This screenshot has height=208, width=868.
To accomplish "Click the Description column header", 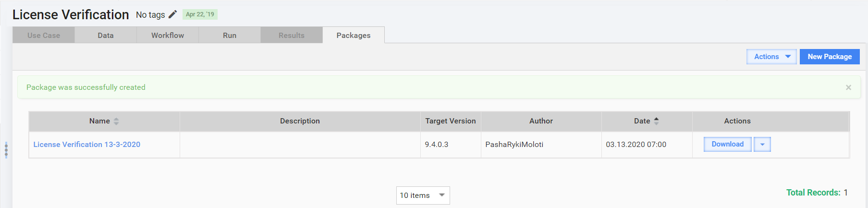I will click(x=300, y=121).
